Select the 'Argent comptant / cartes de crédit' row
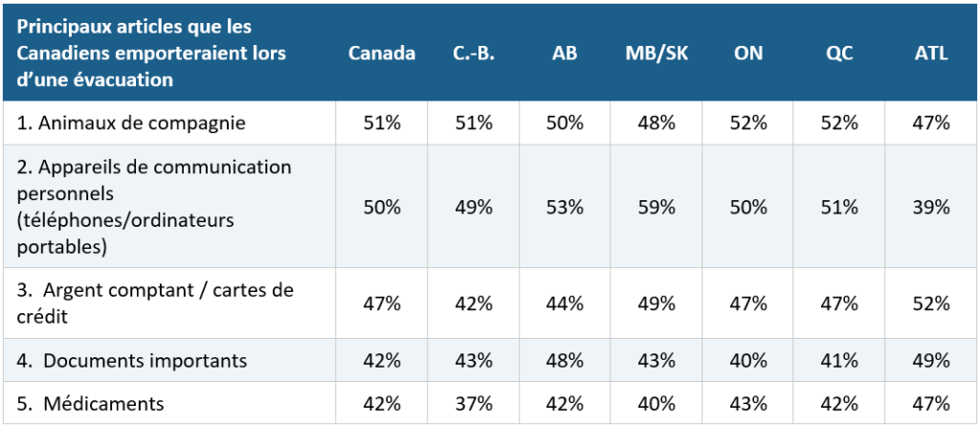 click(x=490, y=303)
